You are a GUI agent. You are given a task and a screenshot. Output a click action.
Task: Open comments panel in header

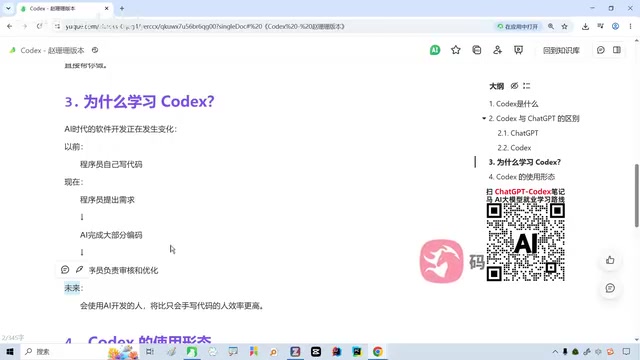pyautogui.click(x=600, y=50)
